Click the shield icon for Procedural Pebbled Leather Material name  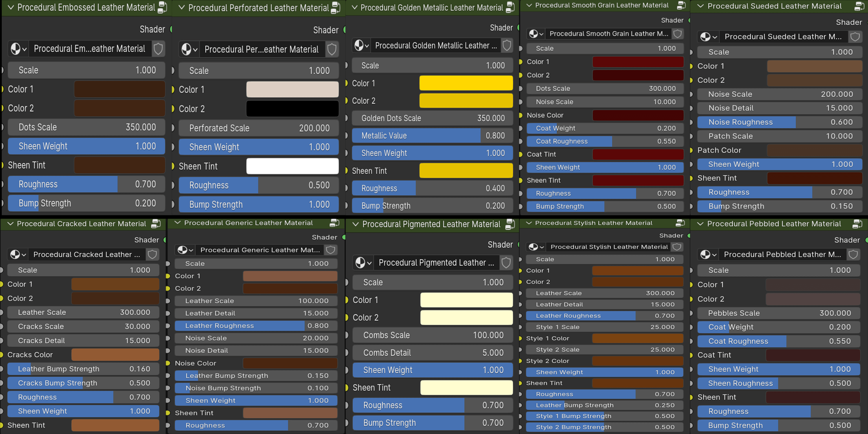853,254
